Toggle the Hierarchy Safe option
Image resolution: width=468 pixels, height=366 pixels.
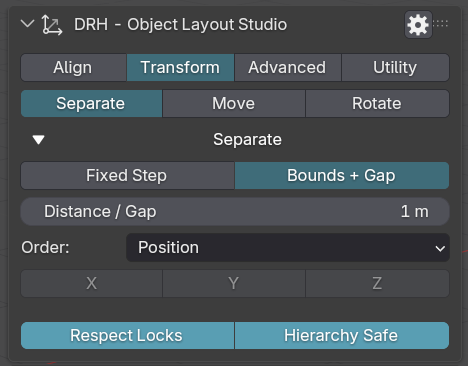click(342, 335)
